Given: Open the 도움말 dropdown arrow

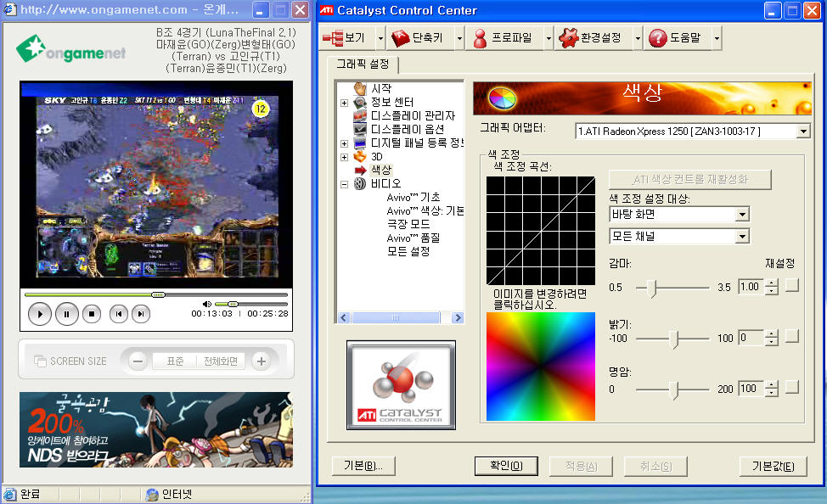Looking at the screenshot, I should click(x=717, y=38).
